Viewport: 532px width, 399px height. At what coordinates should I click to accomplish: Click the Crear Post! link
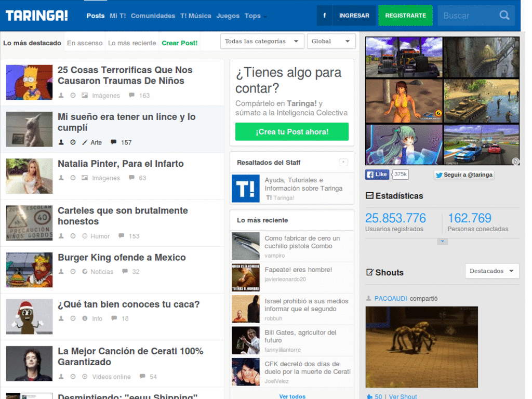(x=179, y=43)
